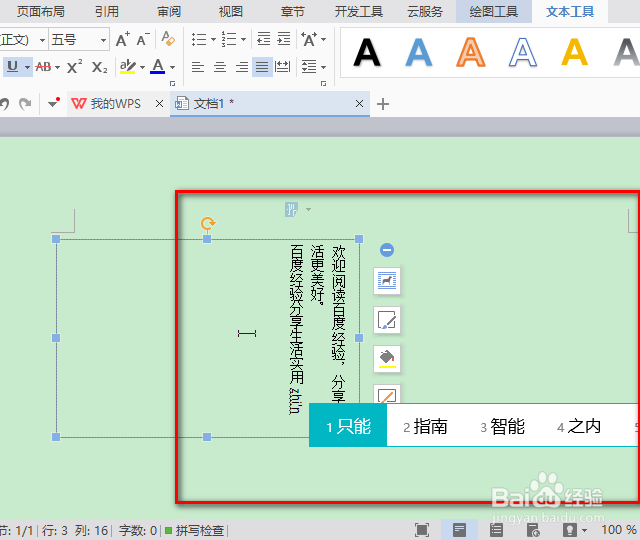This screenshot has height=540, width=640.
Task: Open text direction floating icon
Action: tap(291, 209)
